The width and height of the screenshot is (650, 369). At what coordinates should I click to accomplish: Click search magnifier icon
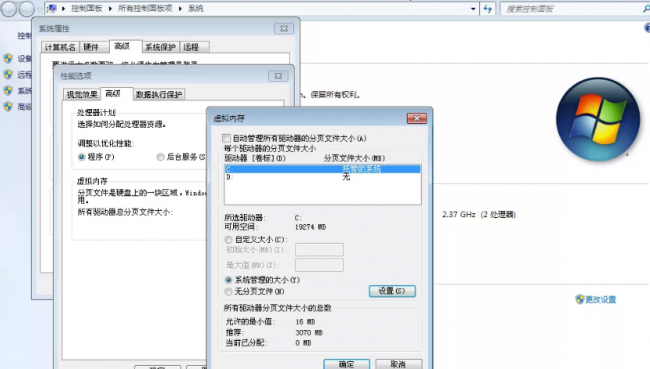pyautogui.click(x=646, y=9)
